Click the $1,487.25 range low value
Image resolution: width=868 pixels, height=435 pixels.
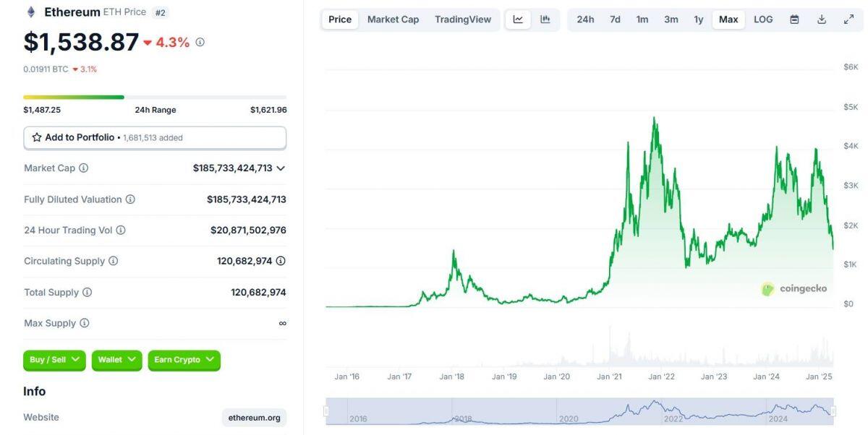[x=42, y=110]
